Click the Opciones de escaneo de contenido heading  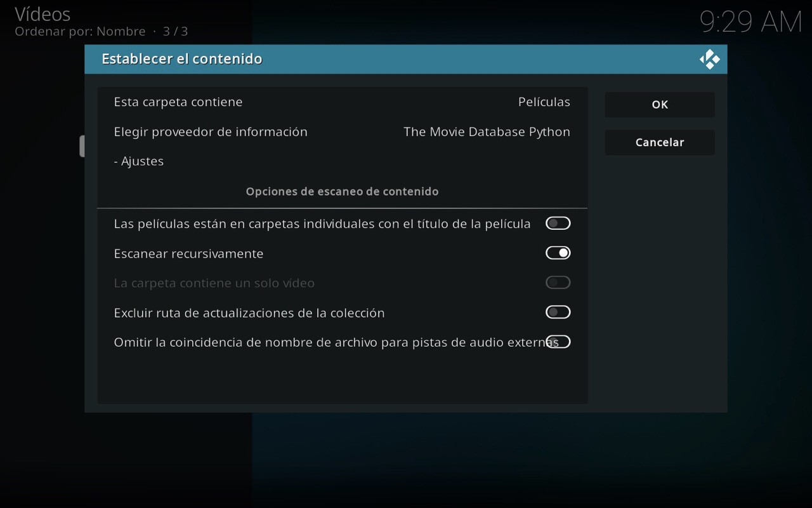343,191
